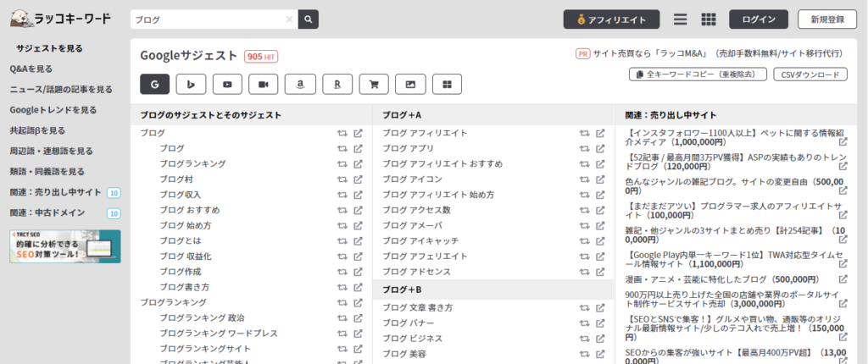Click the ブログランキングサイト suggestion
This screenshot has height=364, width=868.
(205, 349)
